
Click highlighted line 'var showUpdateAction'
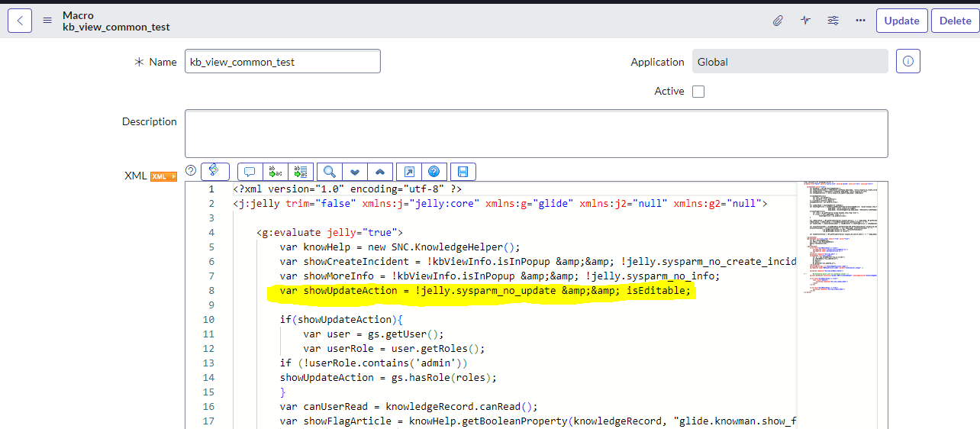tap(485, 291)
